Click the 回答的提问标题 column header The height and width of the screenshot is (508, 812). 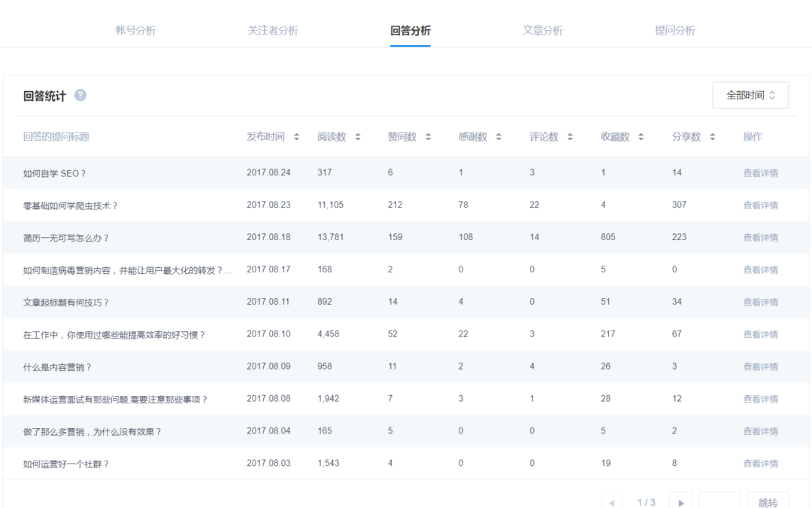tap(56, 137)
